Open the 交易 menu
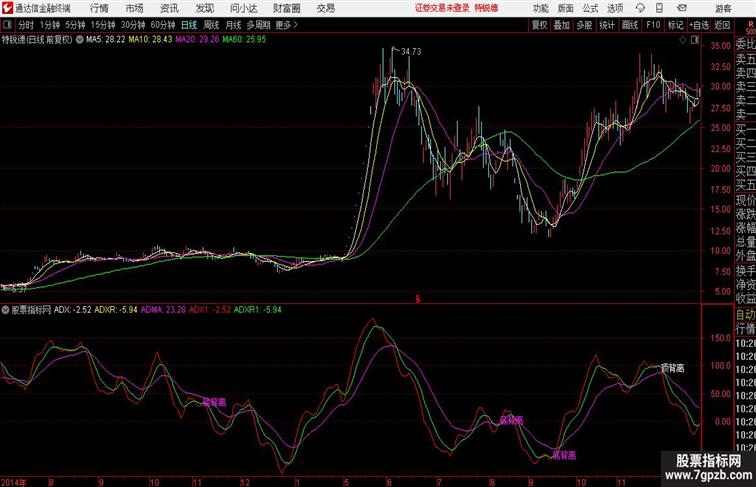 click(x=325, y=8)
